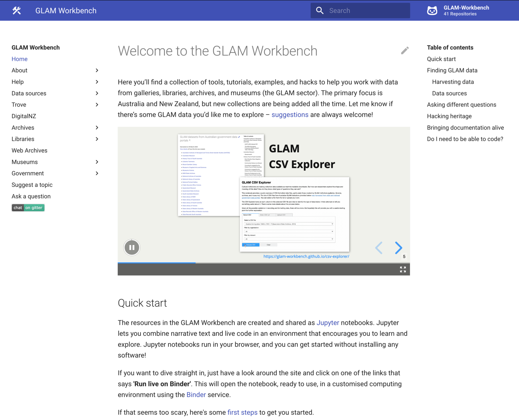Expand the Trove section chevron
The image size is (519, 420).
coord(97,105)
